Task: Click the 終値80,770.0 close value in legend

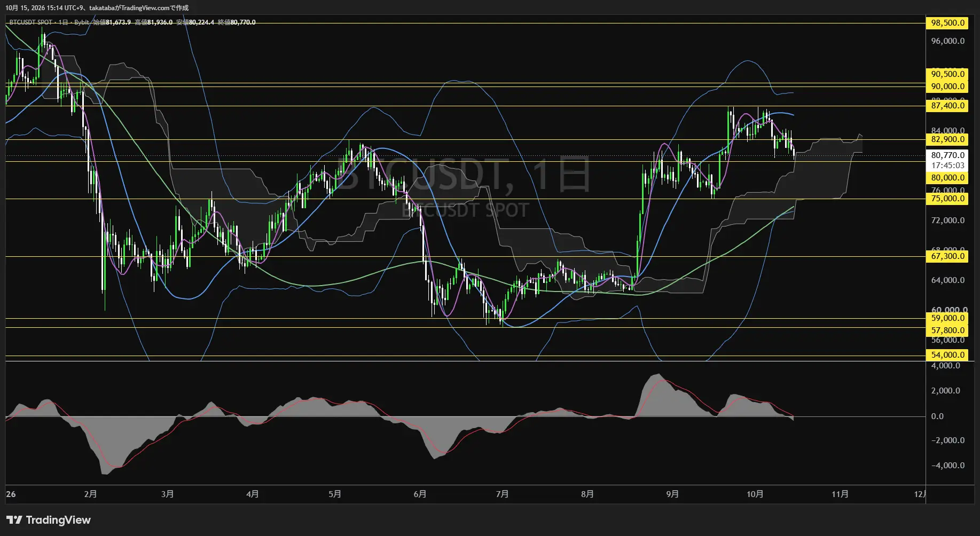Action: [237, 22]
